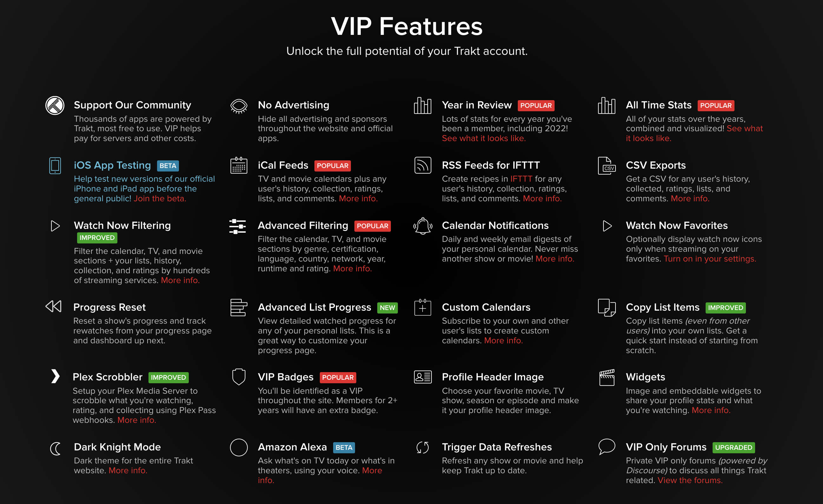Image resolution: width=823 pixels, height=504 pixels.
Task: Click the sliders icon beside Advanced Filtering
Action: [x=238, y=227]
